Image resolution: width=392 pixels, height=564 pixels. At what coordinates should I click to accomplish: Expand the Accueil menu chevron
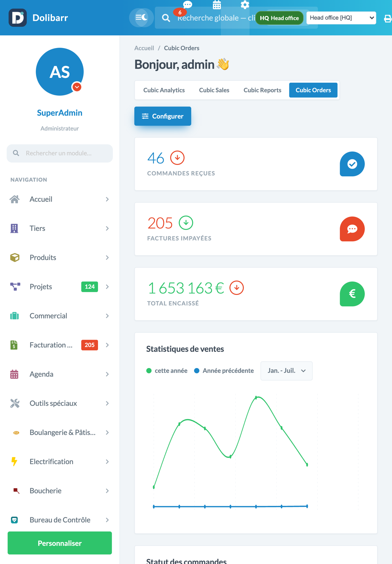(x=107, y=199)
